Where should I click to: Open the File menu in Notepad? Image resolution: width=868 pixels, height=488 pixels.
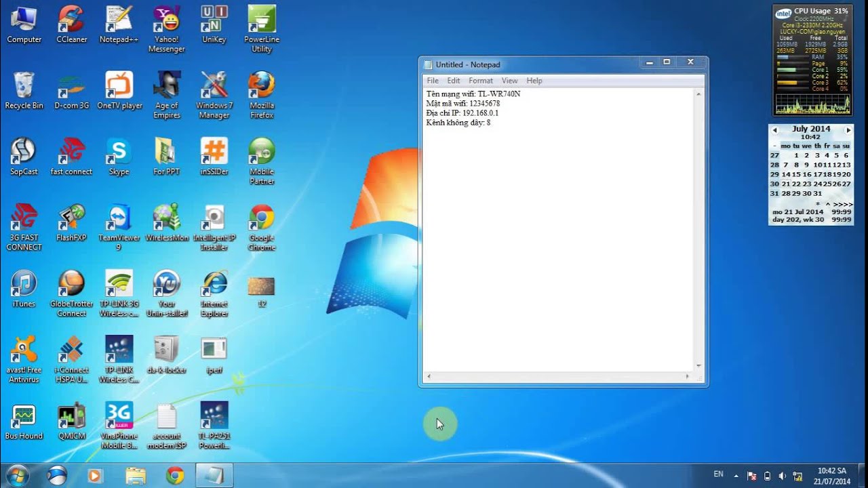coord(433,81)
